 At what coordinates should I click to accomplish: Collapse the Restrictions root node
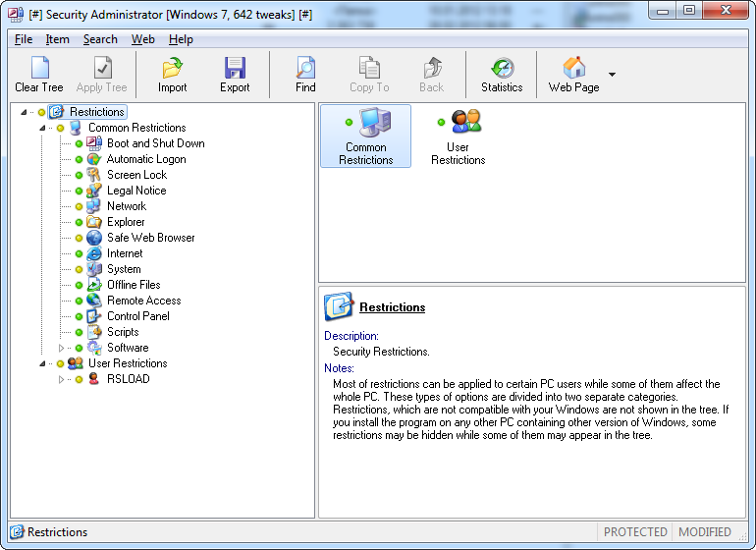[x=24, y=112]
